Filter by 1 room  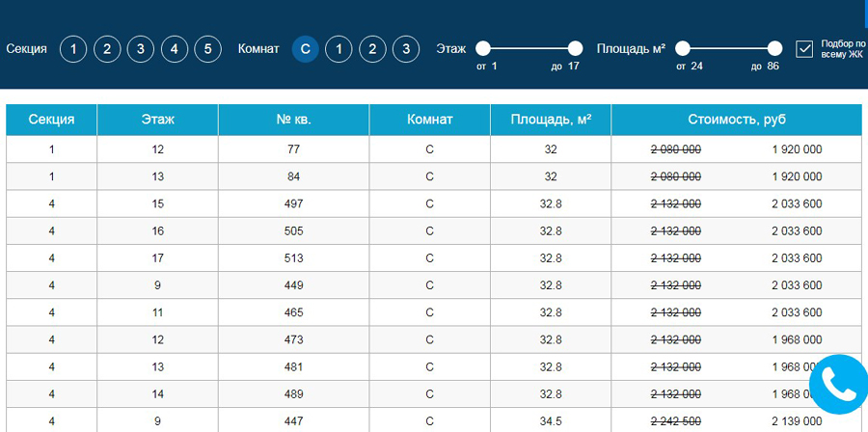[339, 49]
